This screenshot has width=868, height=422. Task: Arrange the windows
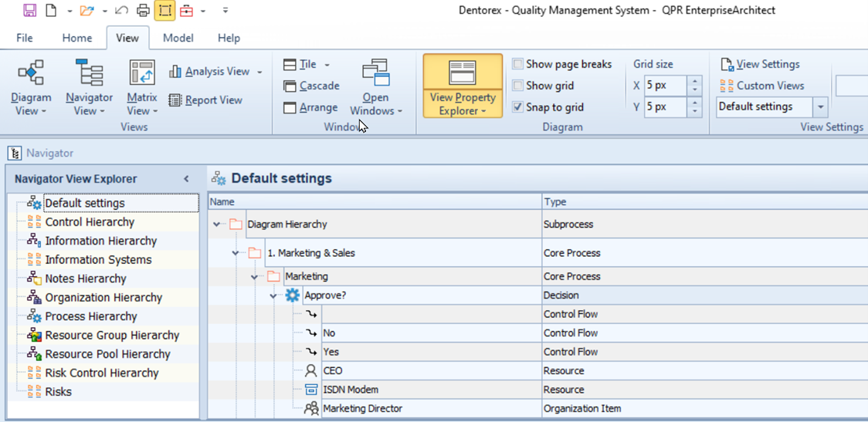coord(310,107)
